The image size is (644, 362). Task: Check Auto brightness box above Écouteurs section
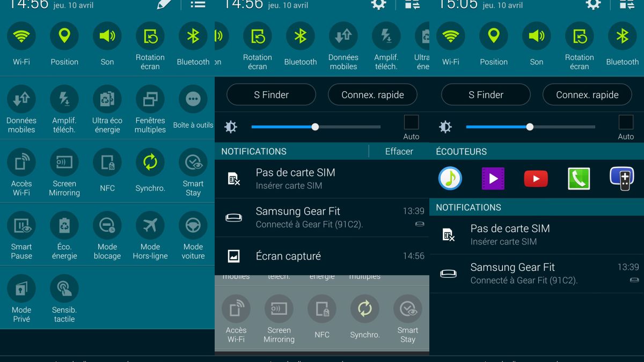coord(626,122)
